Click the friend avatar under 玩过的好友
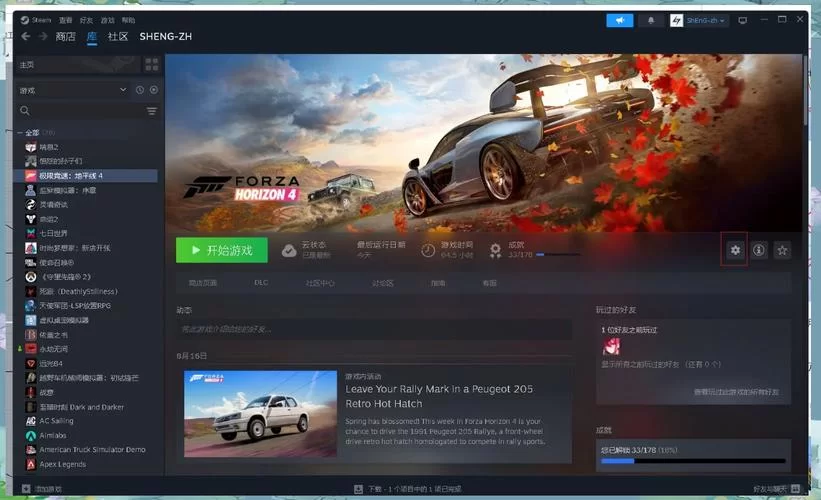Image resolution: width=821 pixels, height=500 pixels. 611,346
